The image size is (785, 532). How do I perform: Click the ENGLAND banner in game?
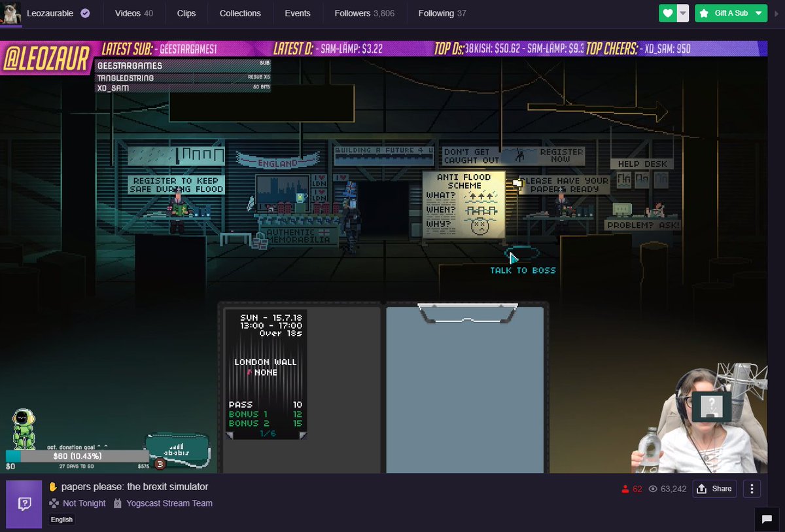coord(278,163)
